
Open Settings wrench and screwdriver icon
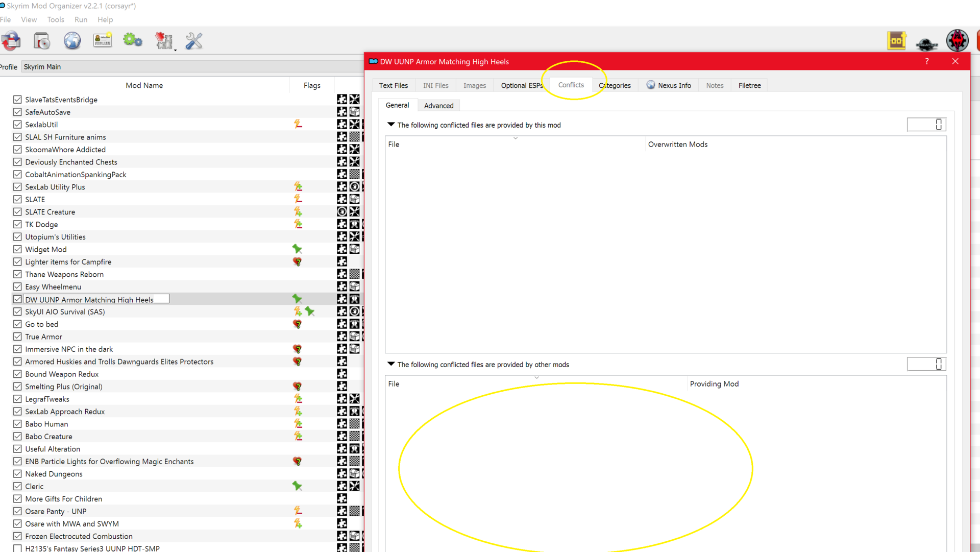[x=194, y=41]
